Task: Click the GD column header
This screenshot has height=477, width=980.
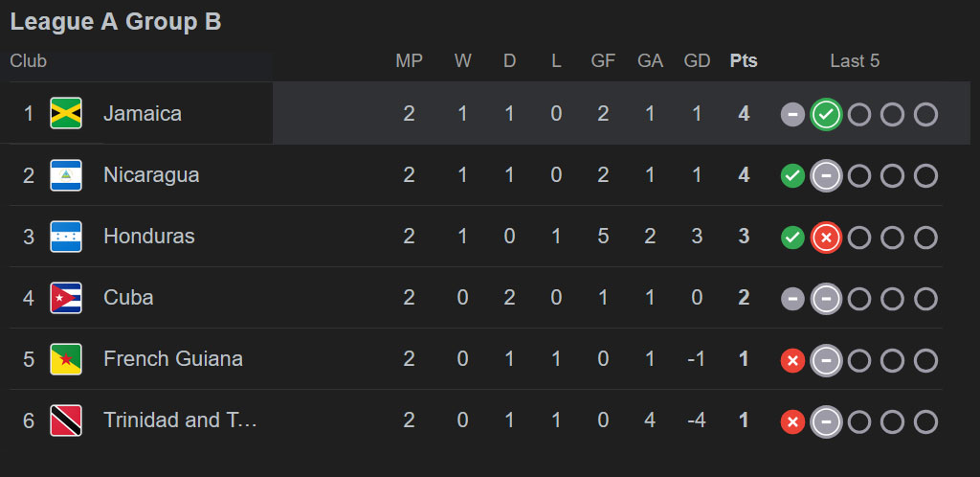Action: coord(697,60)
